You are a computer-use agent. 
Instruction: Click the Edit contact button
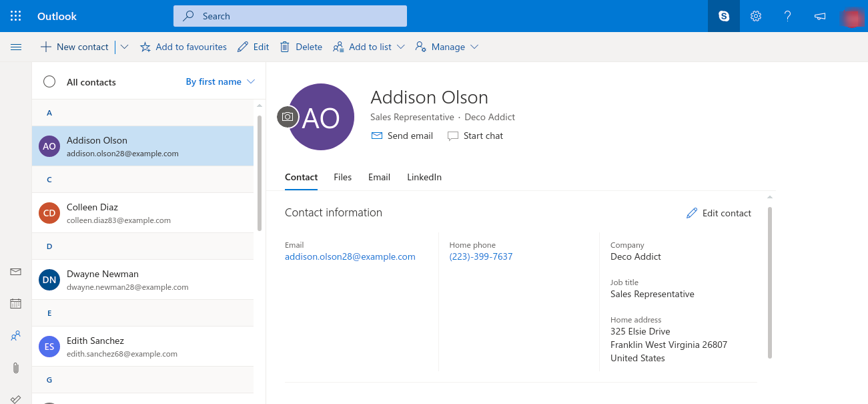(x=719, y=213)
